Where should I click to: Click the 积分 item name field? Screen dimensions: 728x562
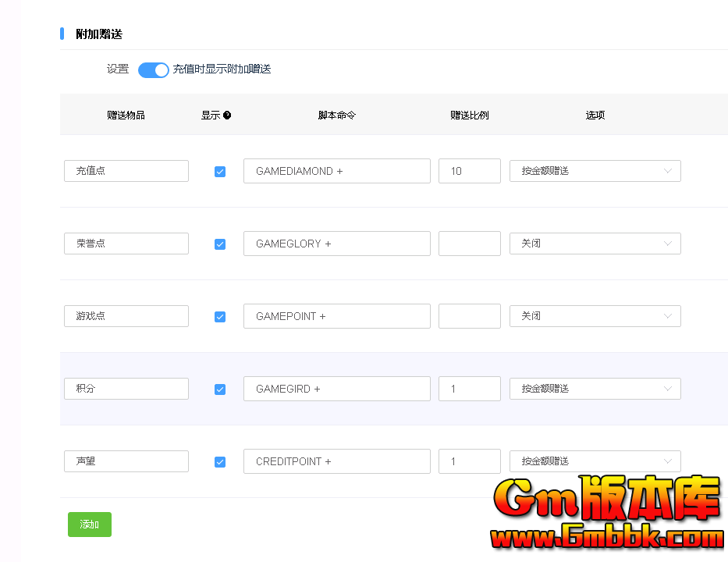(x=126, y=389)
